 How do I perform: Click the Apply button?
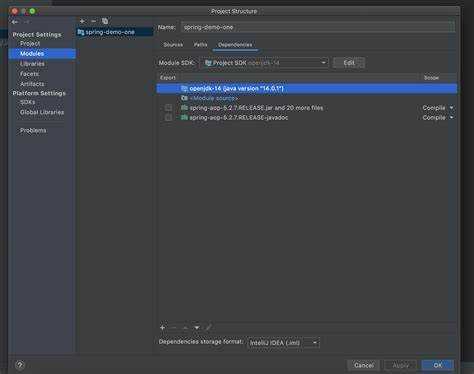401,365
